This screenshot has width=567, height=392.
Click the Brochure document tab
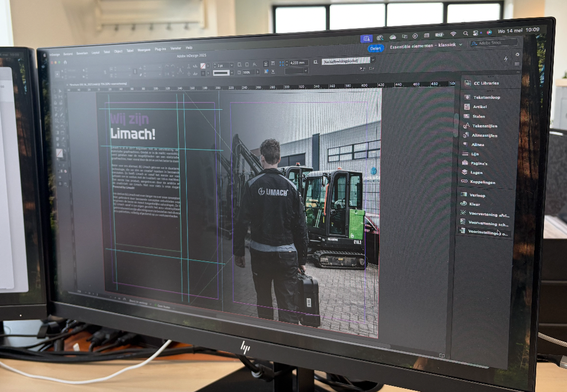click(x=98, y=84)
